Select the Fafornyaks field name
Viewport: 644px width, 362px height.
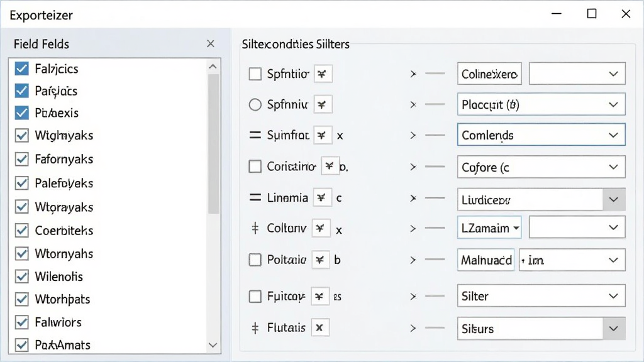pyautogui.click(x=64, y=159)
